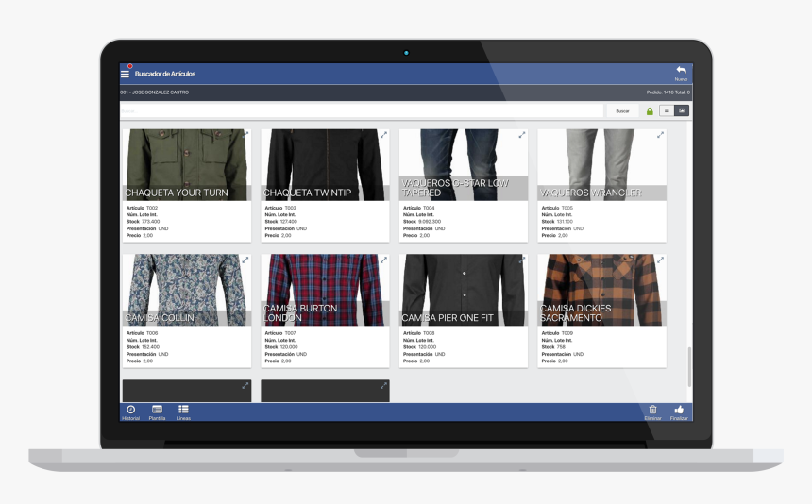Click article code T002
Image resolution: width=812 pixels, height=504 pixels.
click(152, 208)
